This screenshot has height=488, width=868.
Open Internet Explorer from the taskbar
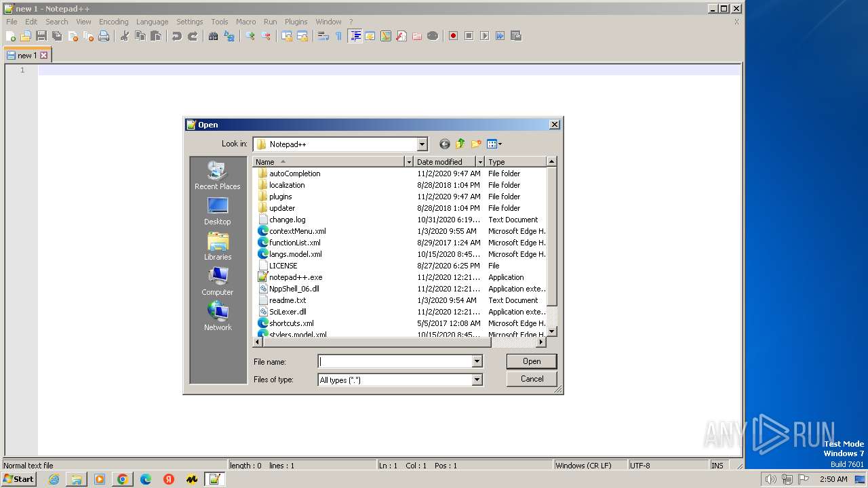click(54, 479)
